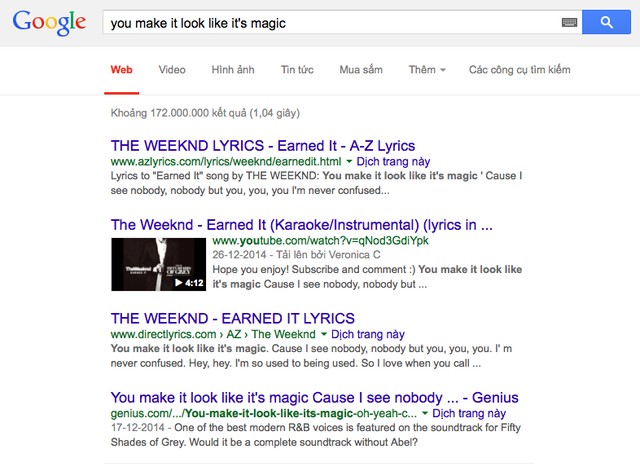
Task: Select the Web tab
Action: click(121, 70)
